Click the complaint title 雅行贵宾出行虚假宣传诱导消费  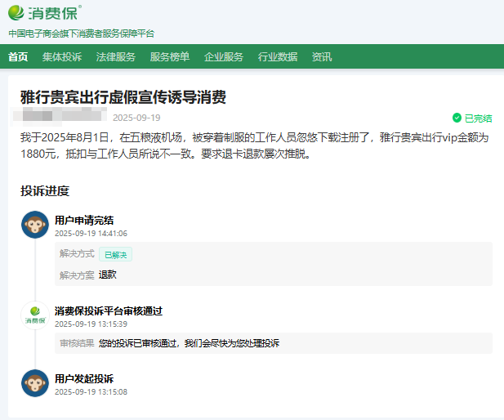[x=123, y=97]
